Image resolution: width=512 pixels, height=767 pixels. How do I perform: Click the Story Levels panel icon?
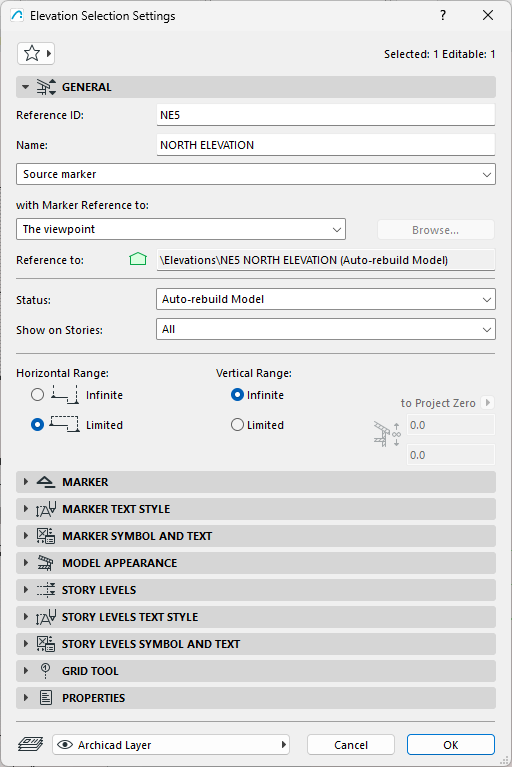click(45, 590)
